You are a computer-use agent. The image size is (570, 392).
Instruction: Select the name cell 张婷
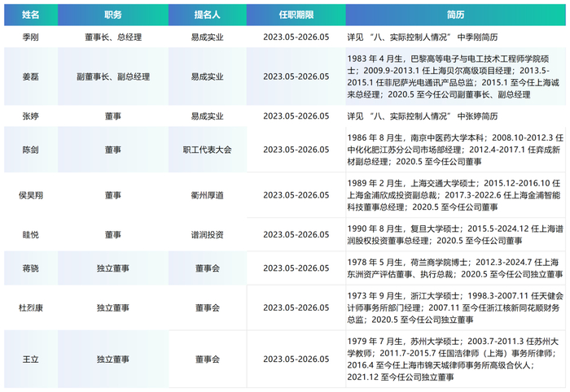[31, 116]
